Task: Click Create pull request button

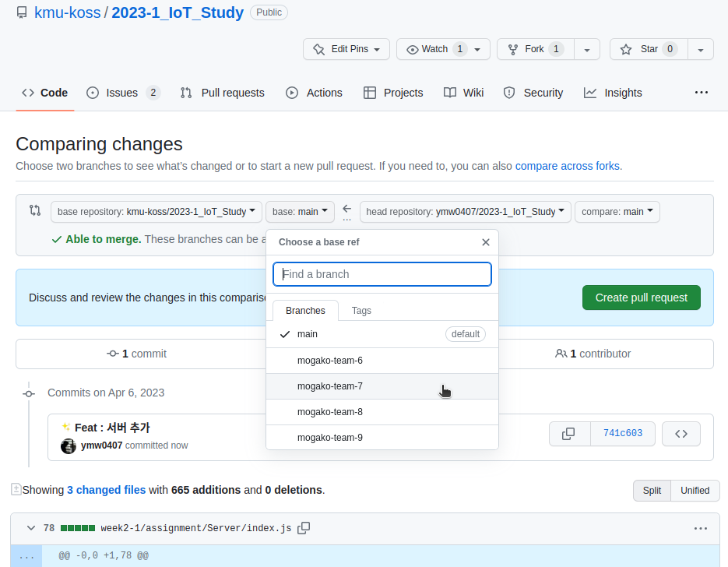Action: point(641,298)
